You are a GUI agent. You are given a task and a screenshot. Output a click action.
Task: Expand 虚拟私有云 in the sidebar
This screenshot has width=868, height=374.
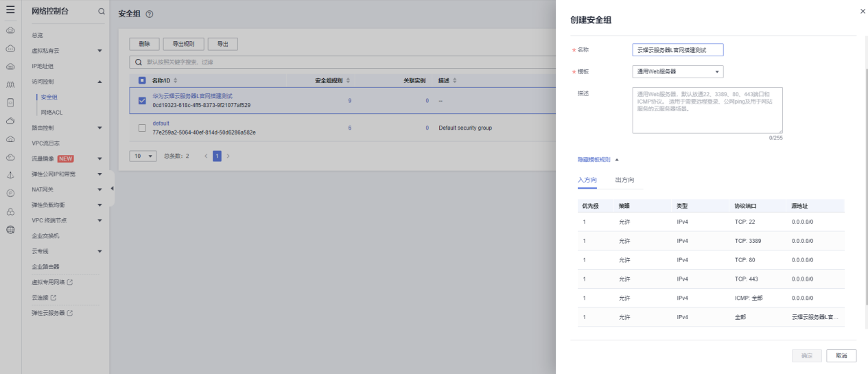(x=99, y=51)
